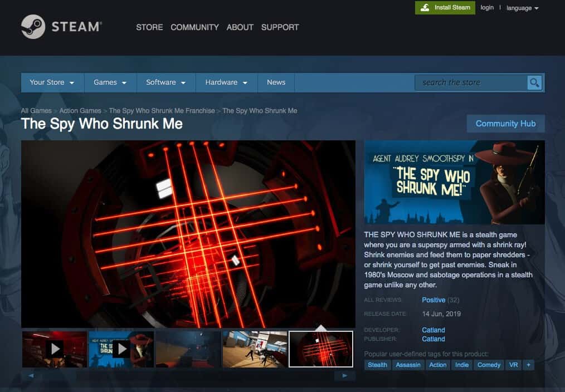This screenshot has width=565, height=392.
Task: Select the office scene screenshot thumbnail
Action: click(x=255, y=349)
